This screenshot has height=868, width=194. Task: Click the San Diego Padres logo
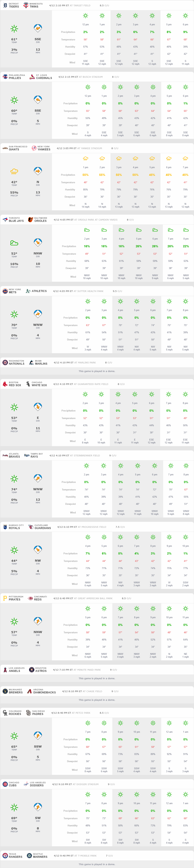pyautogui.click(x=29, y=713)
